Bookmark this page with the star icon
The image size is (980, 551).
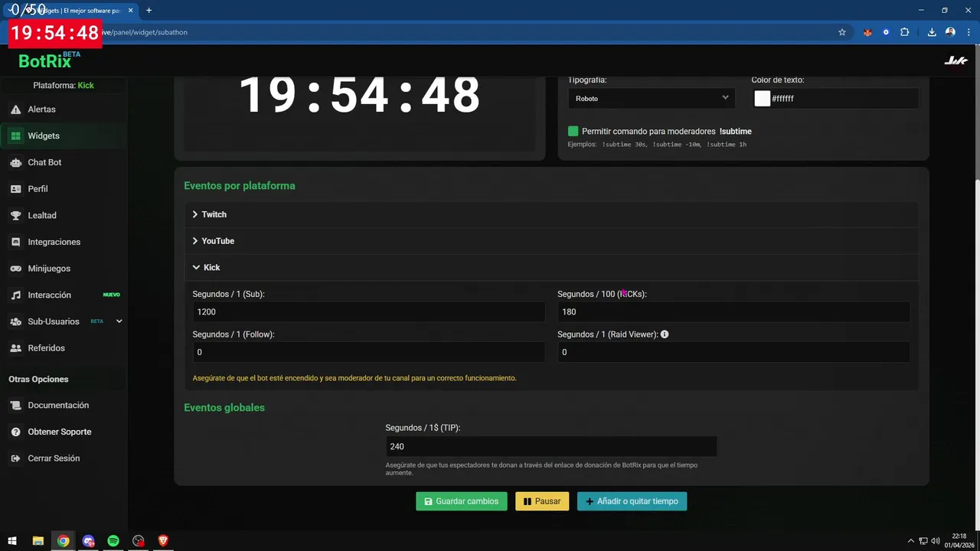(842, 32)
